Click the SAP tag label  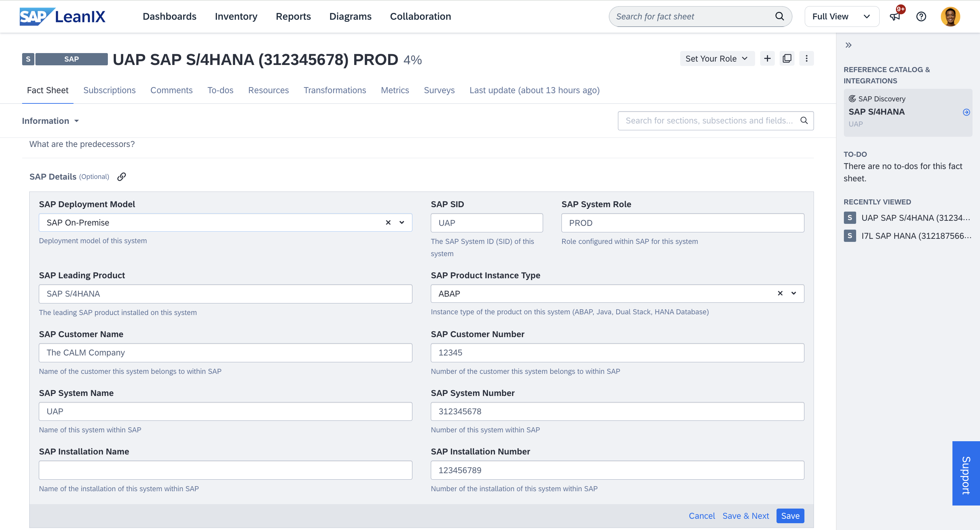(71, 59)
